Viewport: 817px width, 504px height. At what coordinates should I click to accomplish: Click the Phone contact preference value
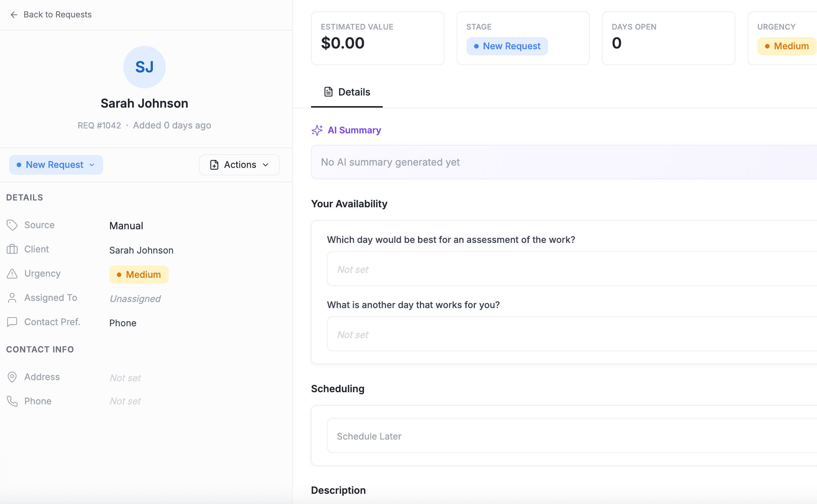(123, 323)
